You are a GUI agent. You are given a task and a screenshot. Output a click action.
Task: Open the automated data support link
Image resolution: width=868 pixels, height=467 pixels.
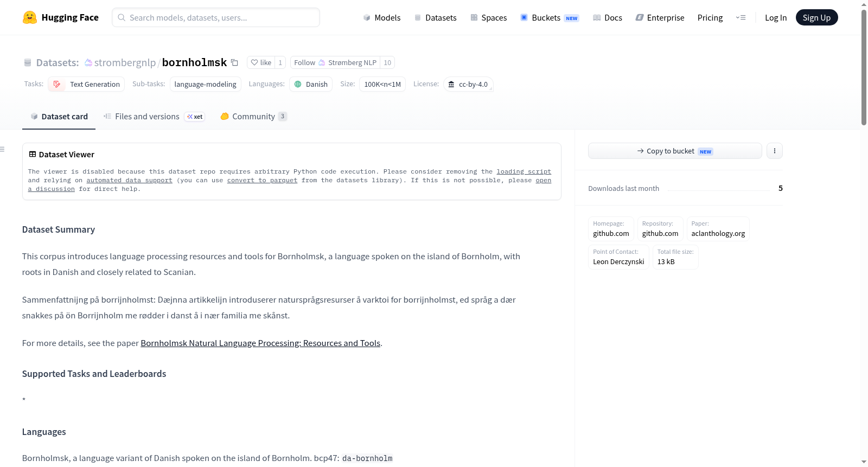pos(129,180)
